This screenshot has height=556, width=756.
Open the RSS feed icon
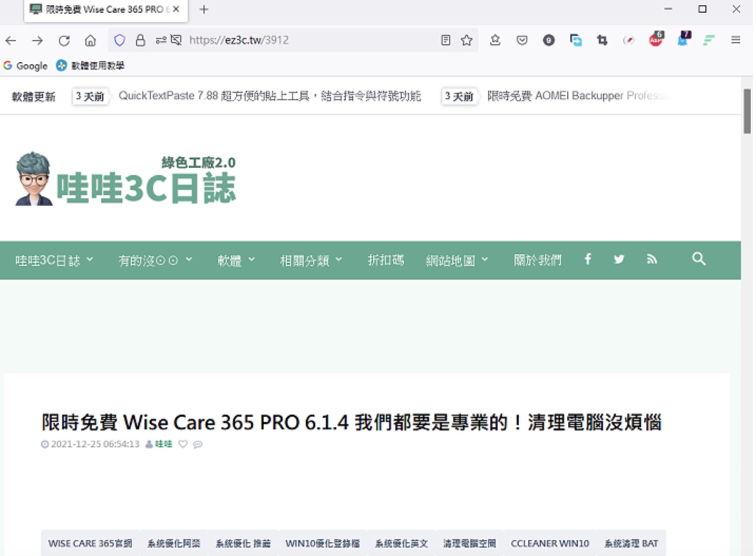[x=652, y=259]
